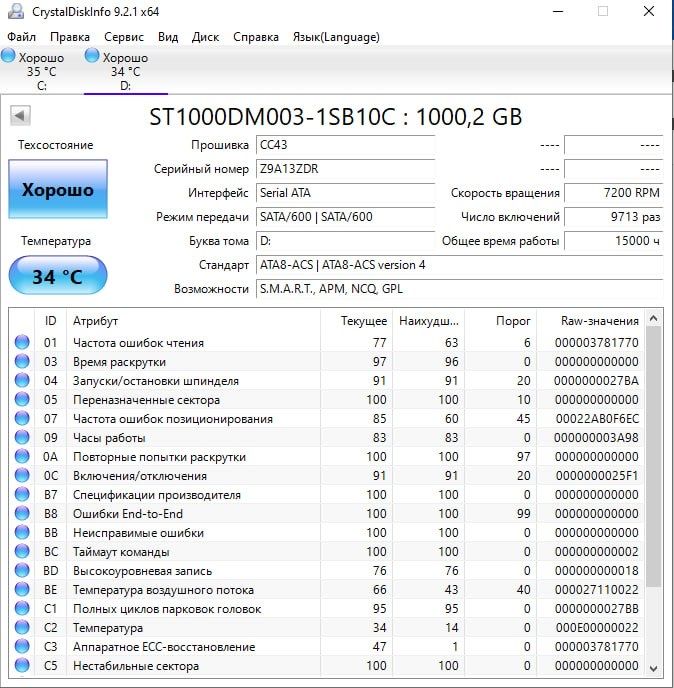
Task: Click raw value 00022AB0F6EC
Action: 597,419
